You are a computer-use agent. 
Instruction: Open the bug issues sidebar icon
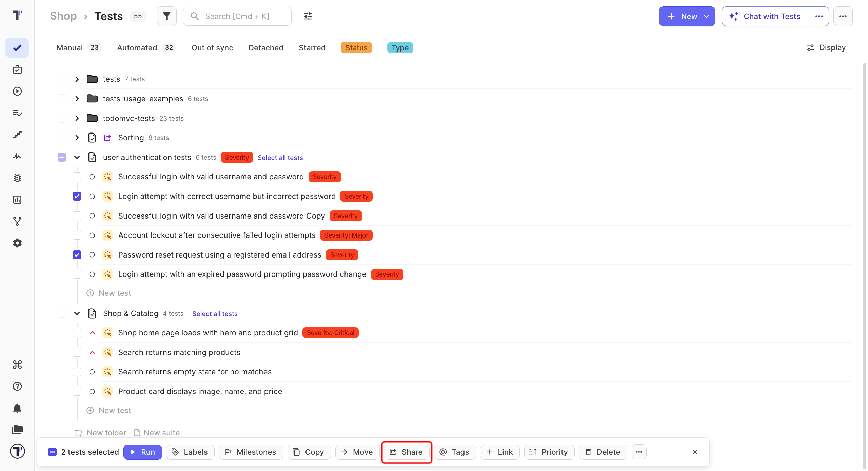tap(17, 178)
